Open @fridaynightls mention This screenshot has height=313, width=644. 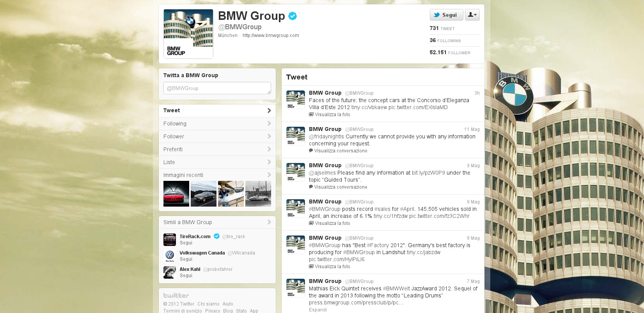[x=326, y=137]
